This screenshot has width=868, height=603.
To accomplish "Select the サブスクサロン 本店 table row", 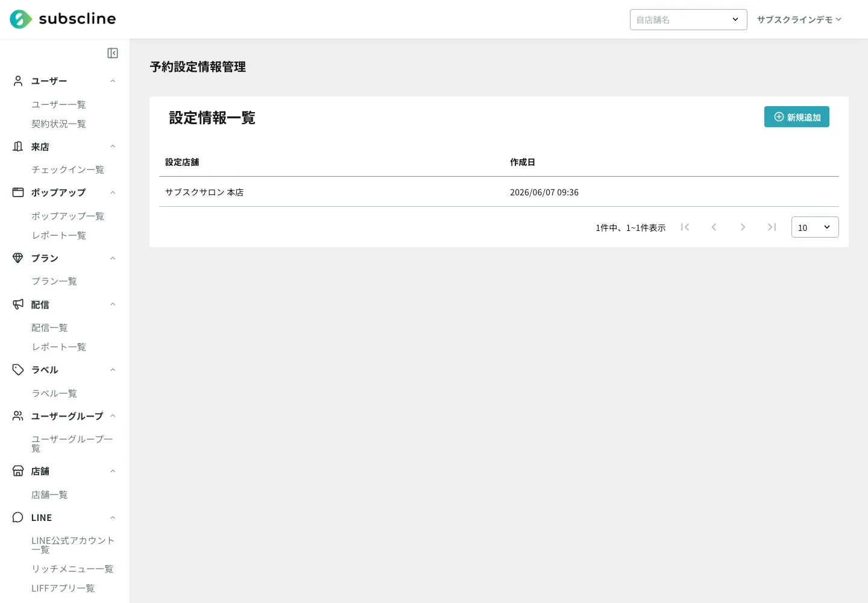I will pos(499,192).
